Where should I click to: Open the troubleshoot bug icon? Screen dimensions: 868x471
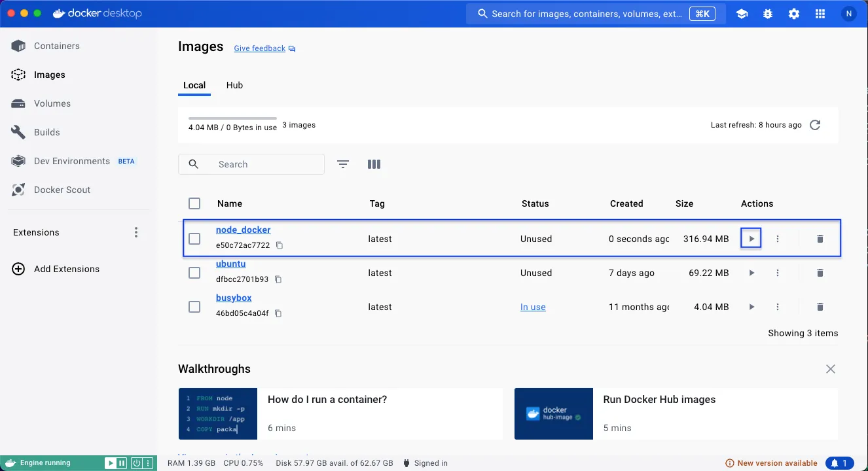click(768, 14)
